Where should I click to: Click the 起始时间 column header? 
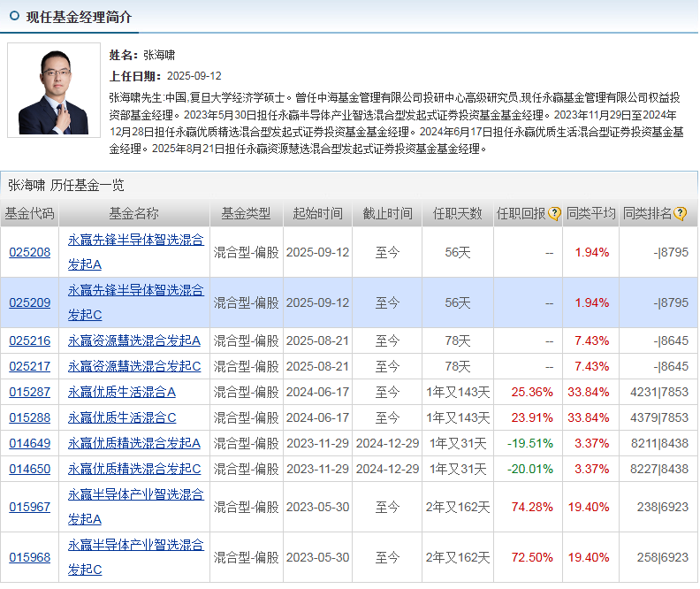pos(317,214)
